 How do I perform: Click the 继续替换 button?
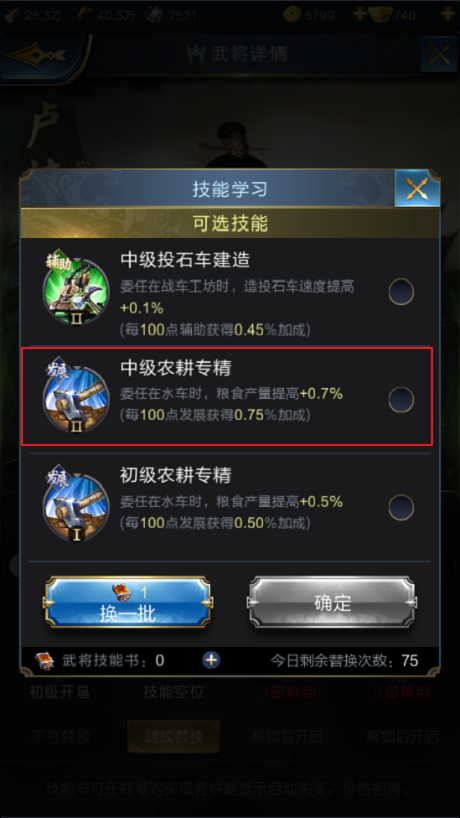[x=174, y=737]
